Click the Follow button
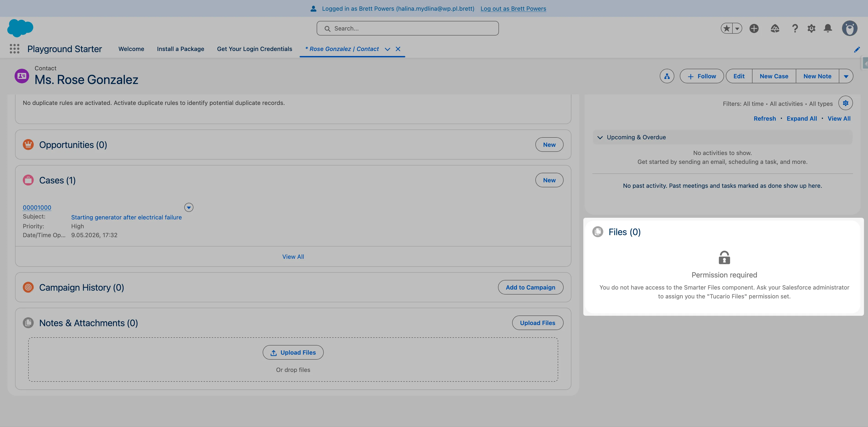The height and width of the screenshot is (427, 868). [701, 76]
